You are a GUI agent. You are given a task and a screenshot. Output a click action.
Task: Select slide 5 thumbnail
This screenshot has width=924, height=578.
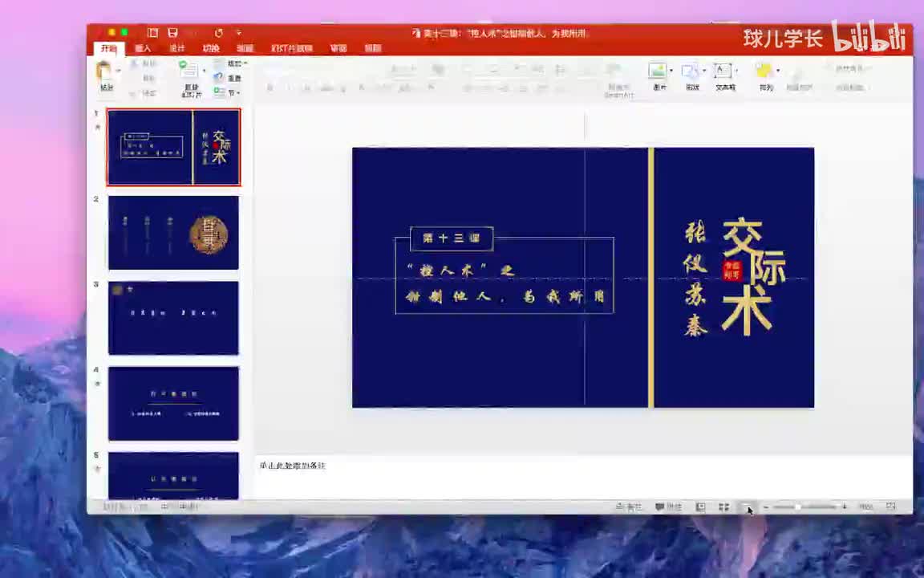173,475
